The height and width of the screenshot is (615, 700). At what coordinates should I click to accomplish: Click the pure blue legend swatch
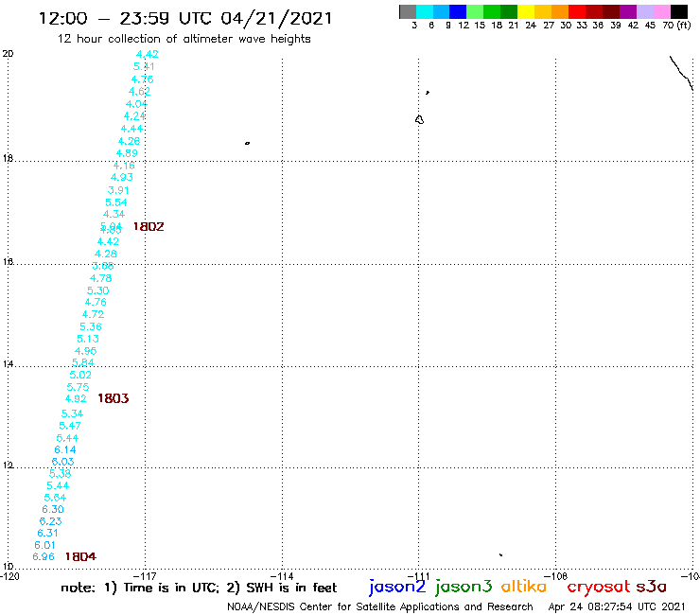tap(458, 11)
